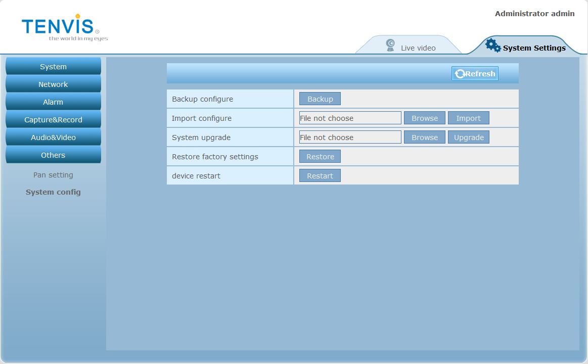This screenshot has width=588, height=364.
Task: Click the TENVIS logo
Action: tap(61, 28)
